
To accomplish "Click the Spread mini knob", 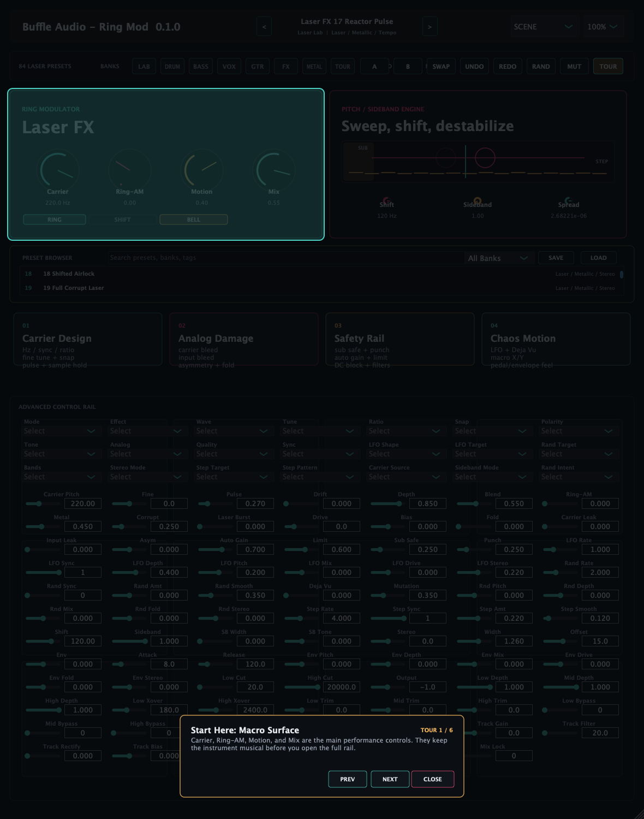I will pos(569,200).
